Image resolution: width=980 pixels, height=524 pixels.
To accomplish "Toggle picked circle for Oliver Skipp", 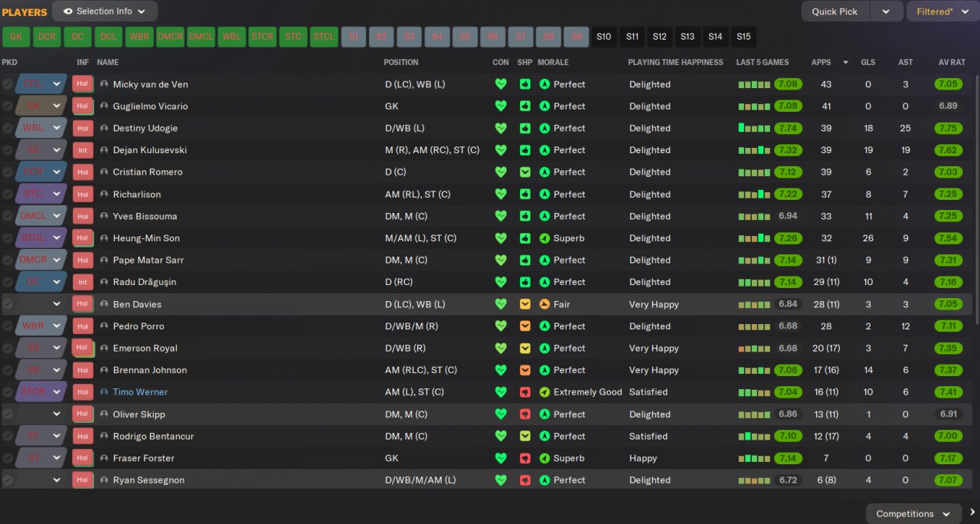I will (8, 414).
